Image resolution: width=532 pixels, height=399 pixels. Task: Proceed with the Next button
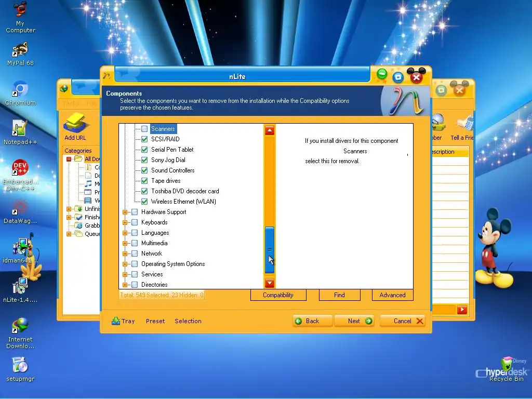pyautogui.click(x=354, y=321)
